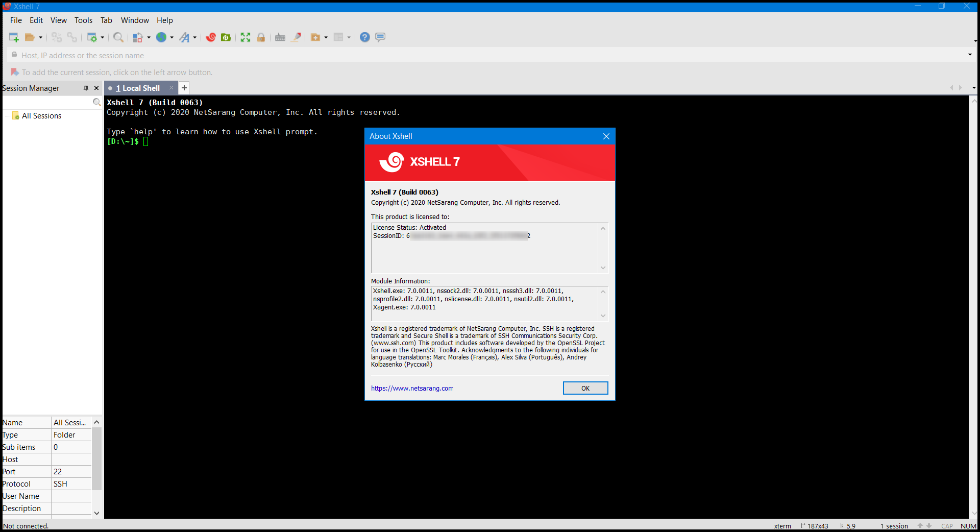Click the Open session folder icon
The height and width of the screenshot is (532, 980).
30,37
